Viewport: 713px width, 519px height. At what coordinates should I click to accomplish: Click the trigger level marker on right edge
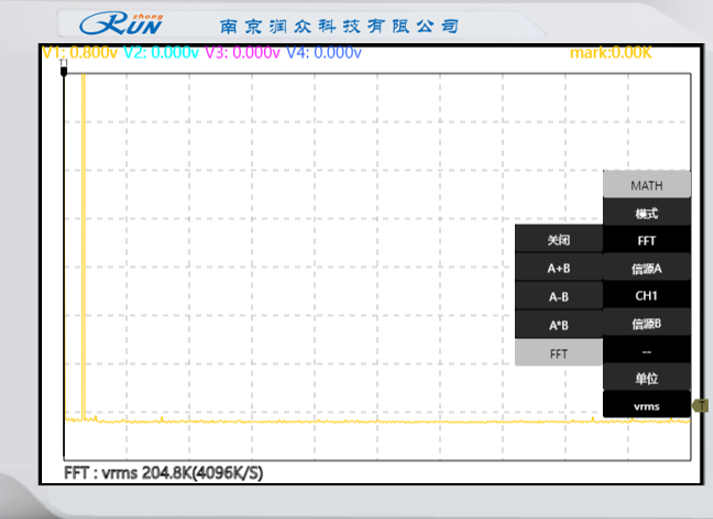[x=701, y=405]
